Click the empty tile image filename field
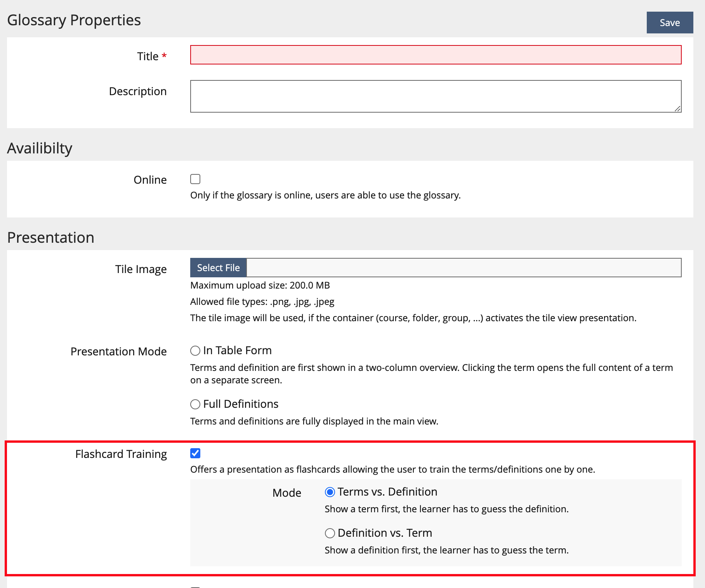 [464, 268]
